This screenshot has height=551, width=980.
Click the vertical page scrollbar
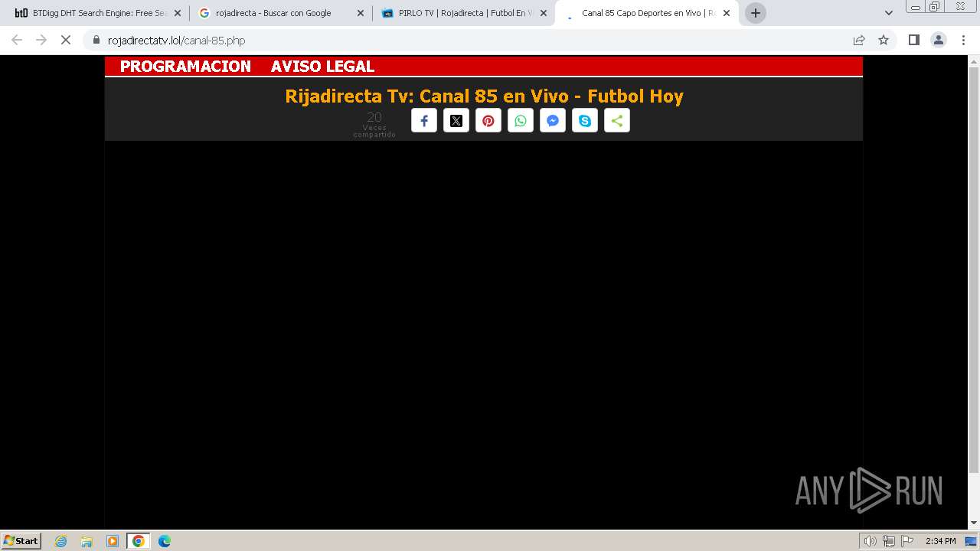coord(974,269)
